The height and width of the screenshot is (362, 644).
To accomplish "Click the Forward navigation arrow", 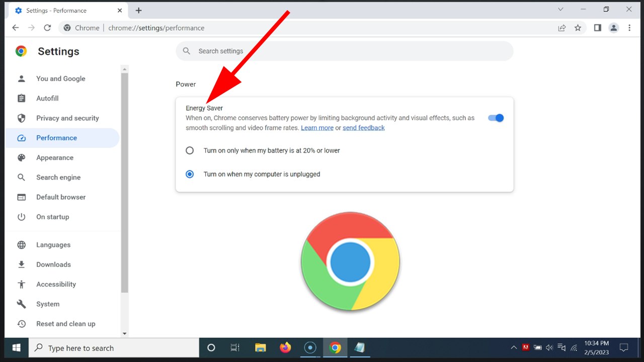I will [x=32, y=28].
